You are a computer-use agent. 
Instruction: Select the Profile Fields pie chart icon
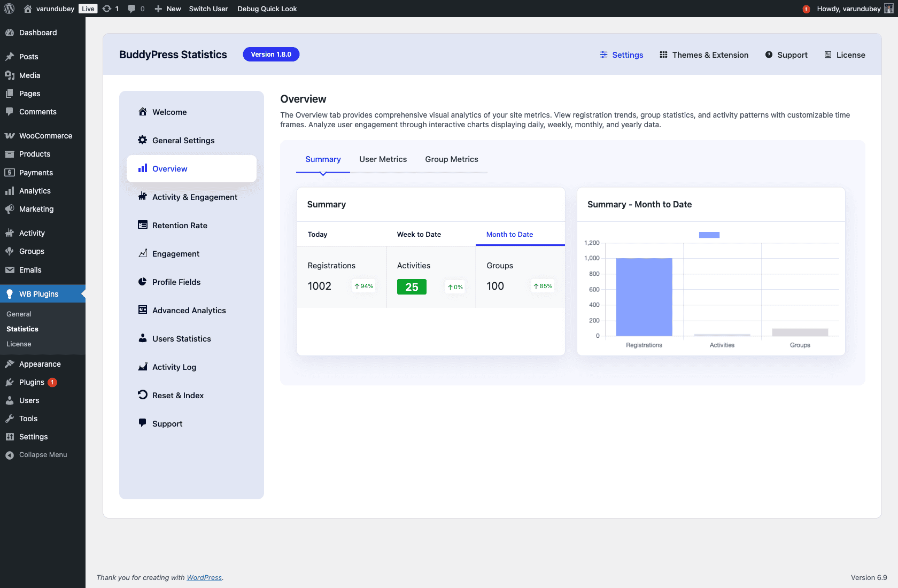click(x=142, y=282)
